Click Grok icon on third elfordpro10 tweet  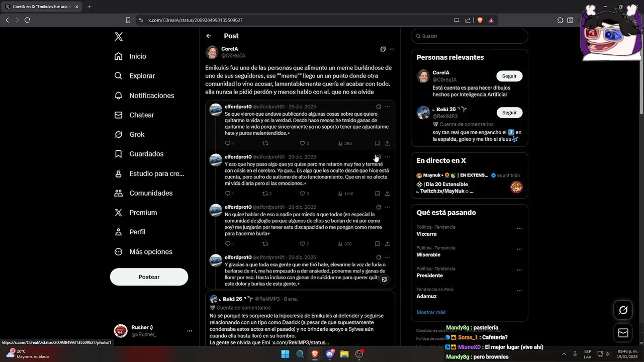point(379,207)
